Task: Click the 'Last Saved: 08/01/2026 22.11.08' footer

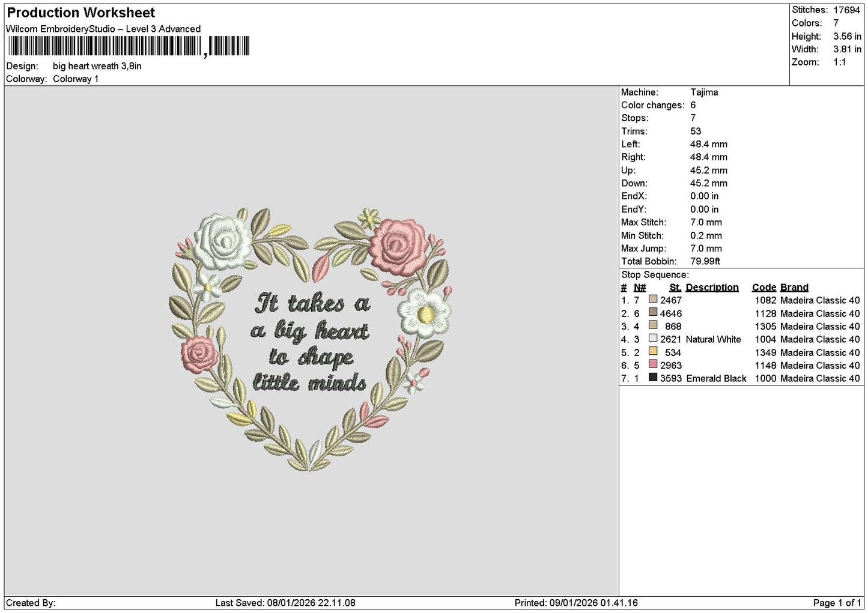Action: point(285,603)
